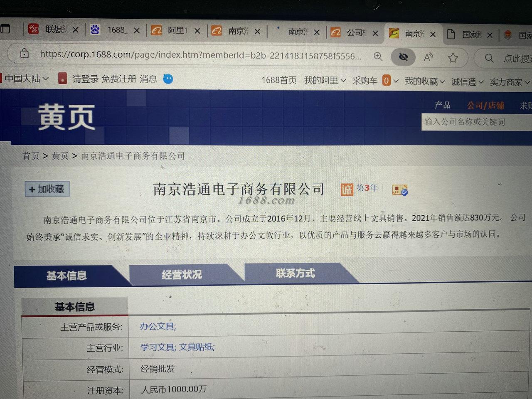Image resolution: width=532 pixels, height=399 pixels.
Task: Switch to the 阿里1 browser tab
Action: coord(170,30)
